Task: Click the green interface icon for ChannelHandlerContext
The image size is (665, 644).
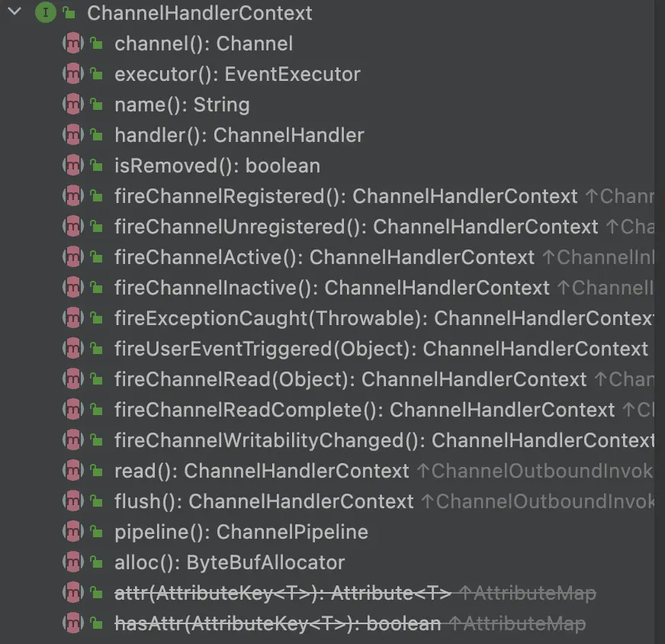Action: [x=45, y=13]
